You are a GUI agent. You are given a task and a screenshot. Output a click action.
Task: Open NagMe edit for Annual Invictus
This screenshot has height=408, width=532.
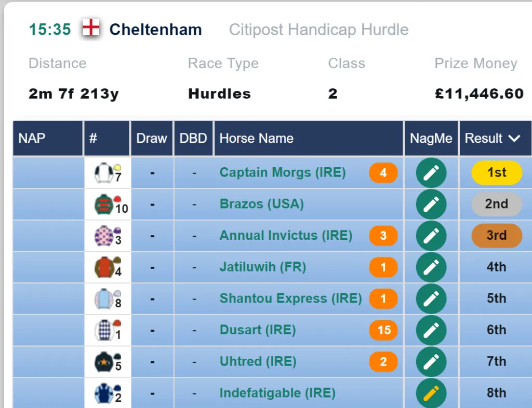pyautogui.click(x=431, y=236)
